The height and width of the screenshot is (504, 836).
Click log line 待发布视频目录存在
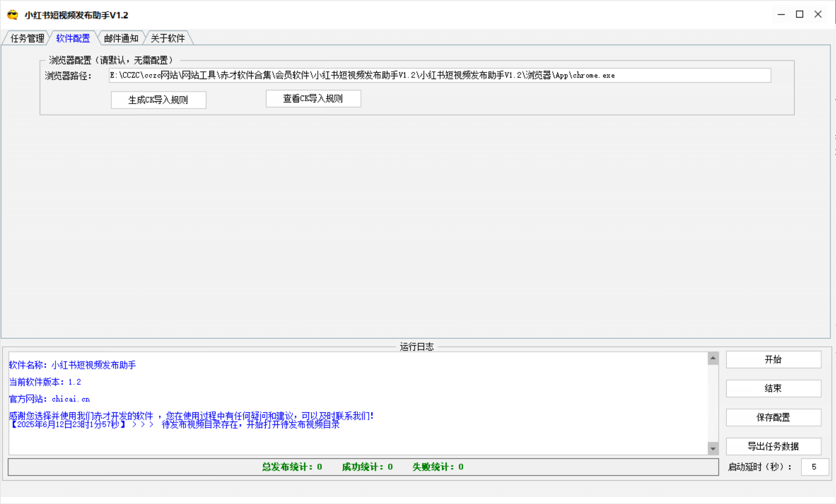(x=174, y=424)
